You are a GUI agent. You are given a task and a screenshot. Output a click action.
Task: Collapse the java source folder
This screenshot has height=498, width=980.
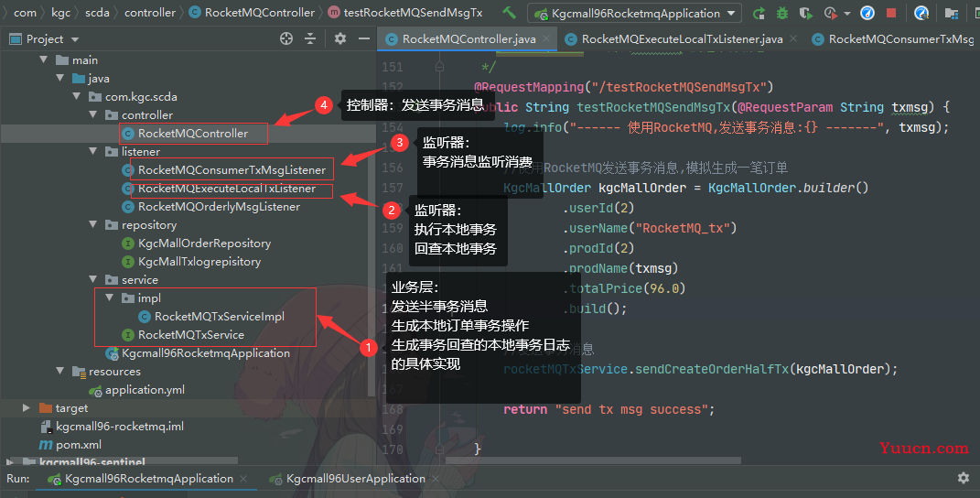coord(60,78)
